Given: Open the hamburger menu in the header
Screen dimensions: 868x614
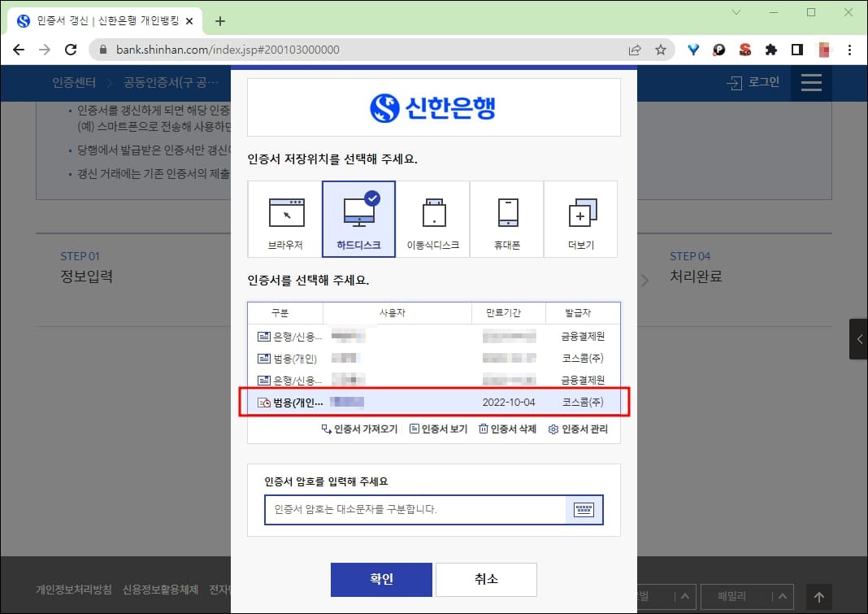Looking at the screenshot, I should 810,82.
